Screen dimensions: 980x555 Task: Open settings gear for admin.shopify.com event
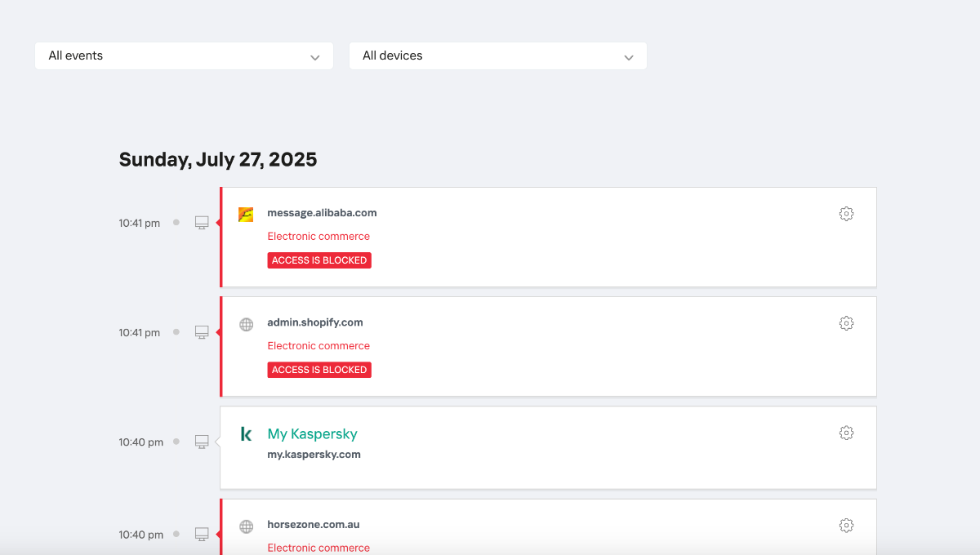coord(846,323)
